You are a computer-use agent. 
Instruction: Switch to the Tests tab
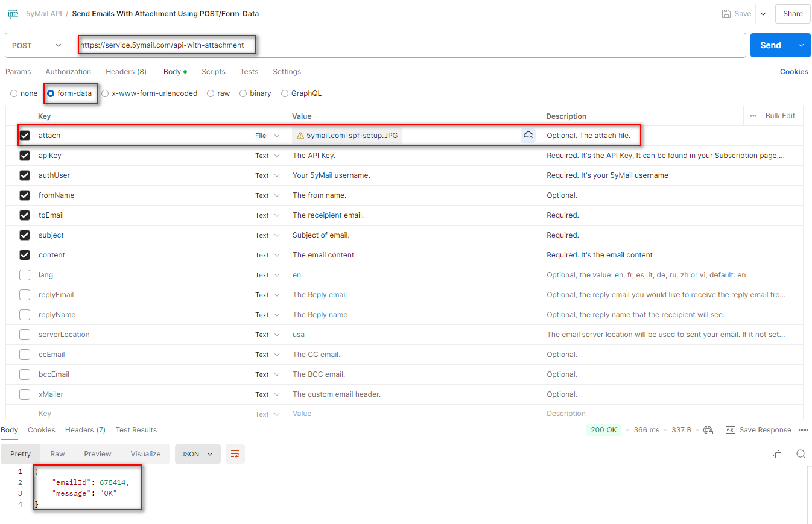249,71
